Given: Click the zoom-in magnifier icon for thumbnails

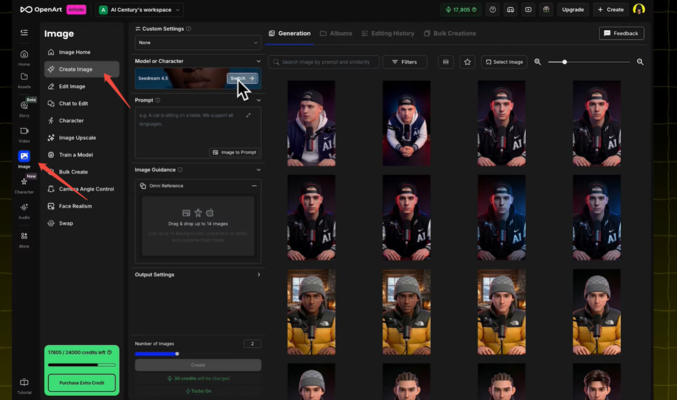Looking at the screenshot, I should (x=640, y=62).
